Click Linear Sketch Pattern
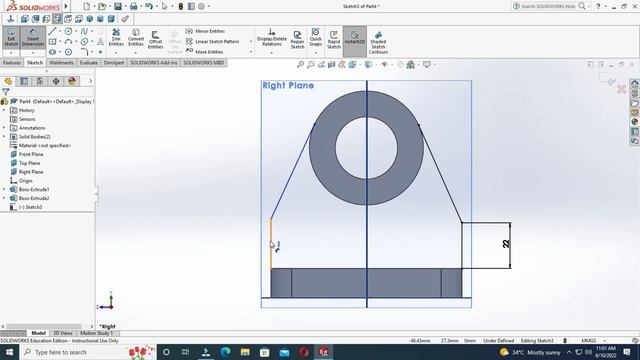 (x=212, y=42)
